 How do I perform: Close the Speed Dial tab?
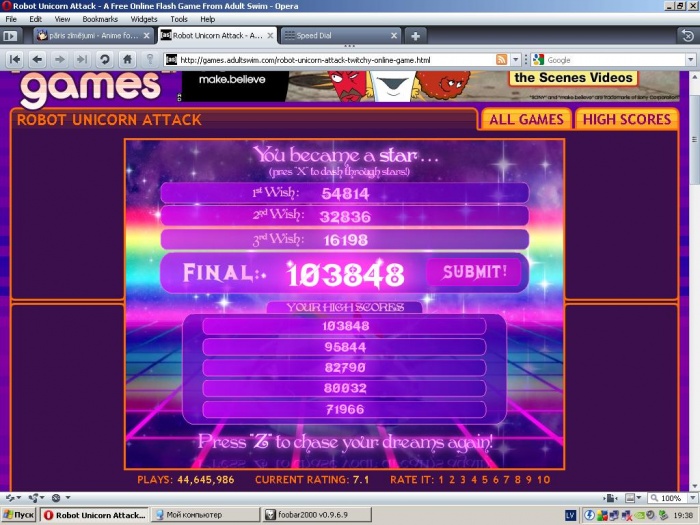394,36
